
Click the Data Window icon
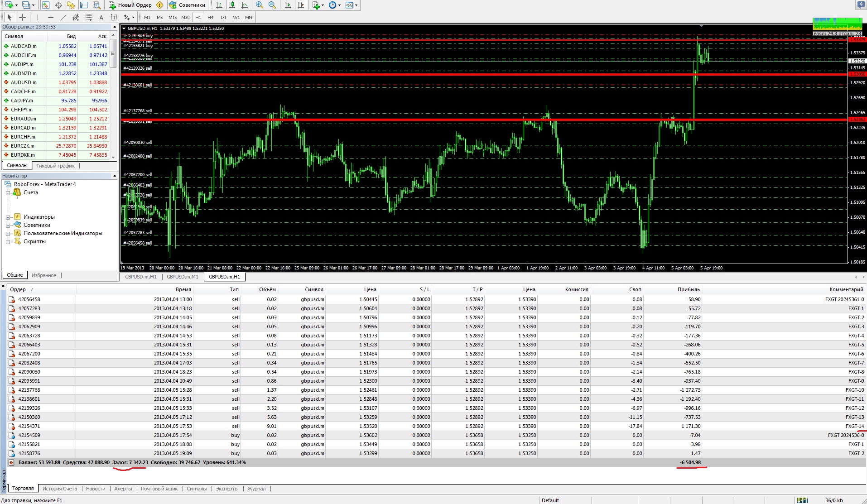58,5
